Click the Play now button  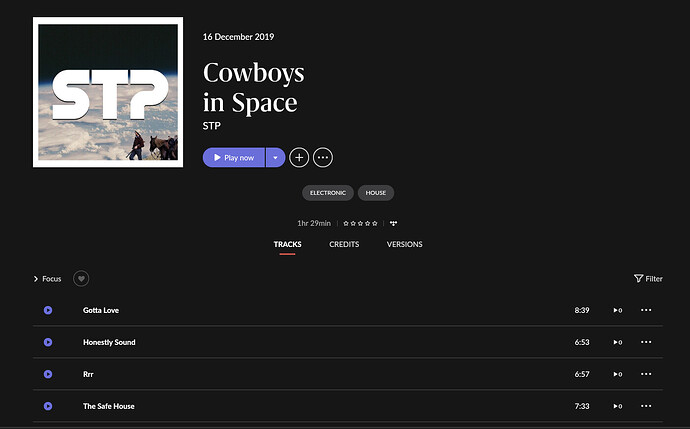click(x=234, y=158)
